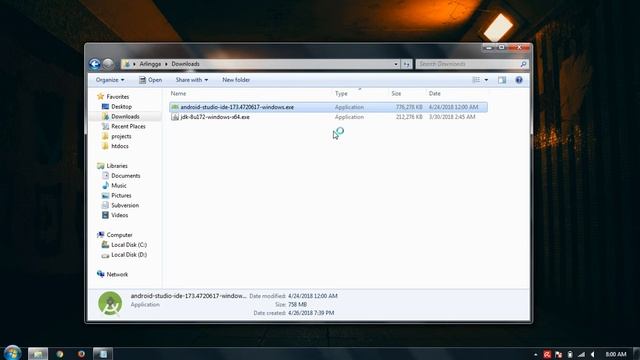Click the Pictures library icon
This screenshot has height=360, width=640.
pyautogui.click(x=105, y=195)
